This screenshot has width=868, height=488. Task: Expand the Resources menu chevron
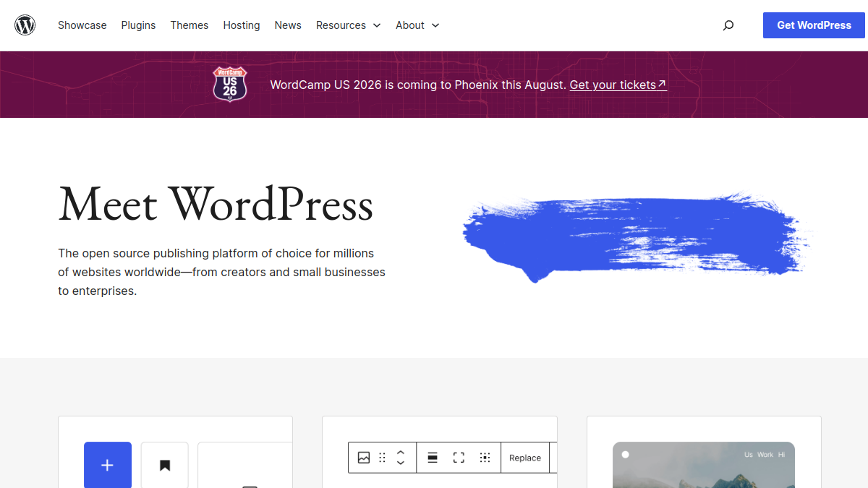click(377, 25)
